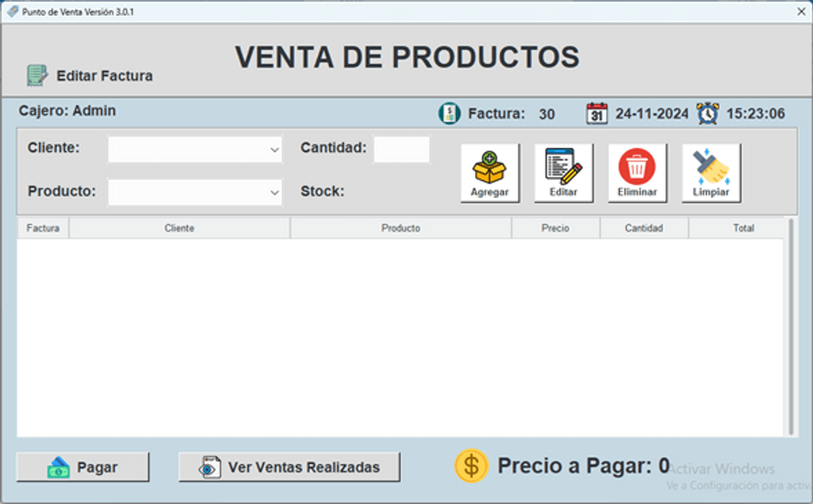813x504 pixels.
Task: Click the alarm clock time icon
Action: point(708,113)
